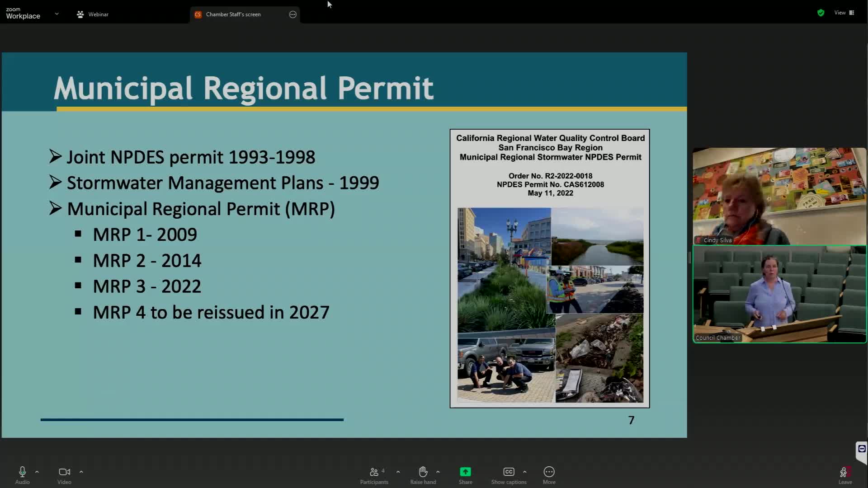Select Cindy Silva's video thumbnail
The height and width of the screenshot is (488, 868).
[x=779, y=196]
